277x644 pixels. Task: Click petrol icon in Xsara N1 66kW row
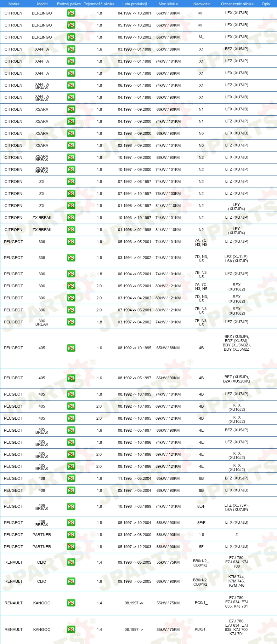coord(71,109)
